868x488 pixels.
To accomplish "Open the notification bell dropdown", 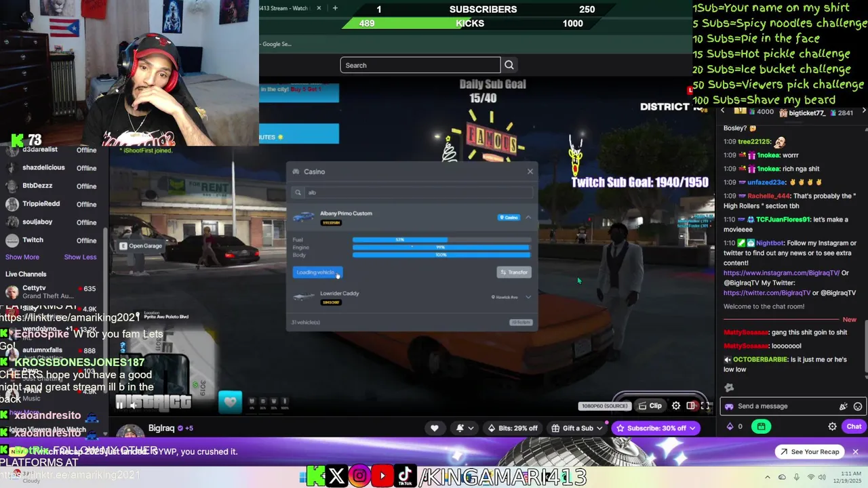I will click(x=465, y=428).
